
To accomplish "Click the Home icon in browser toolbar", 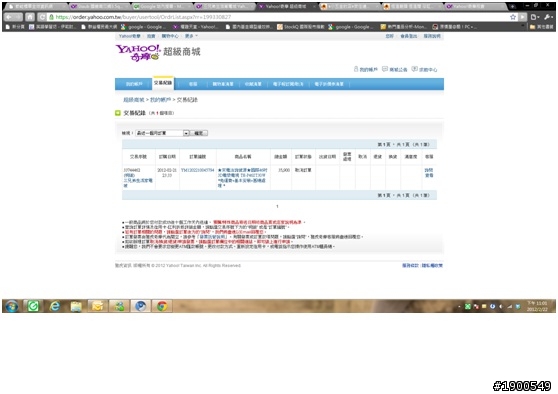I will point(30,17).
